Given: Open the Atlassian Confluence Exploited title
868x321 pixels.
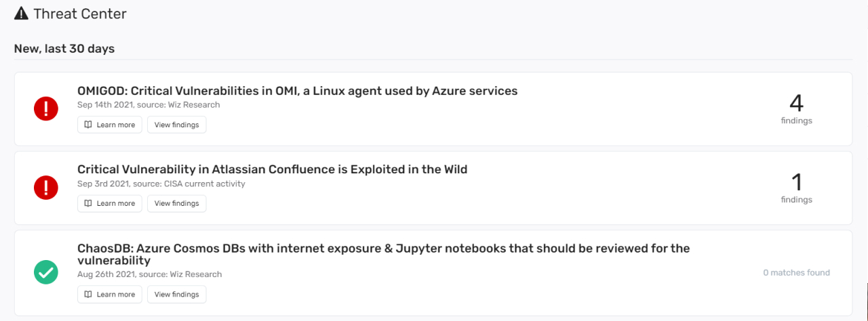Looking at the screenshot, I should 273,169.
